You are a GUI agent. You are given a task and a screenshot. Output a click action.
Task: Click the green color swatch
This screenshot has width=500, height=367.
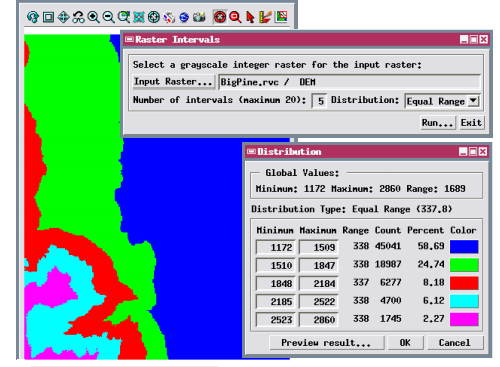tap(464, 265)
